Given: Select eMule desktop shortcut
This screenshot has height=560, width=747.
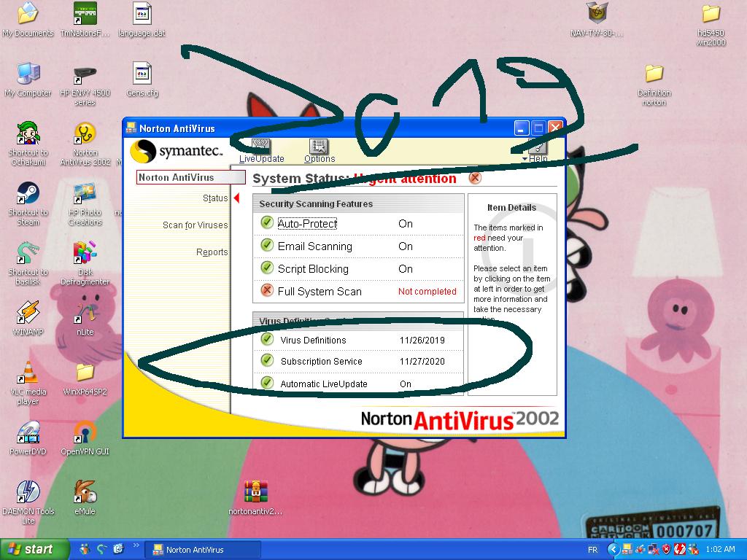Looking at the screenshot, I should tap(85, 497).
